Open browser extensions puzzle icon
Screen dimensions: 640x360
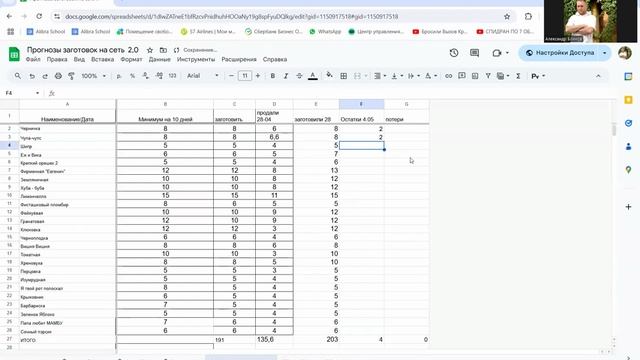click(528, 16)
